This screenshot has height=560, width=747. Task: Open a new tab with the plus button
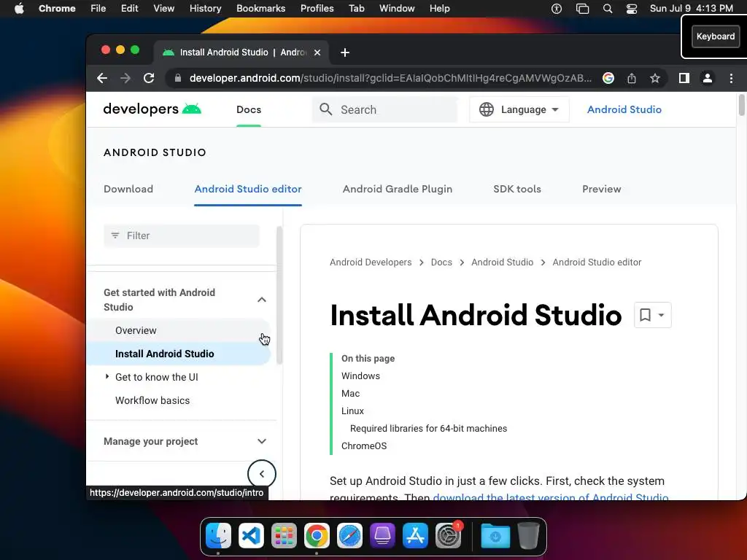[345, 52]
